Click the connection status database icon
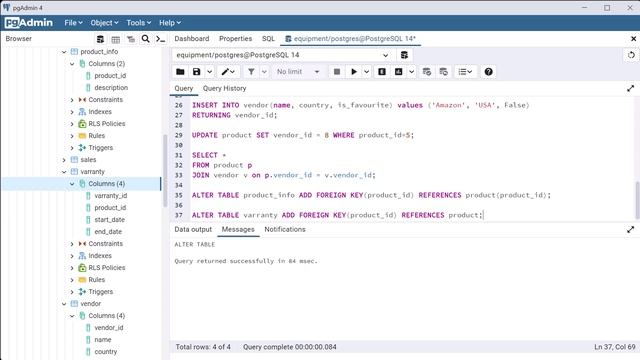The width and height of the screenshot is (640, 360). click(x=404, y=55)
